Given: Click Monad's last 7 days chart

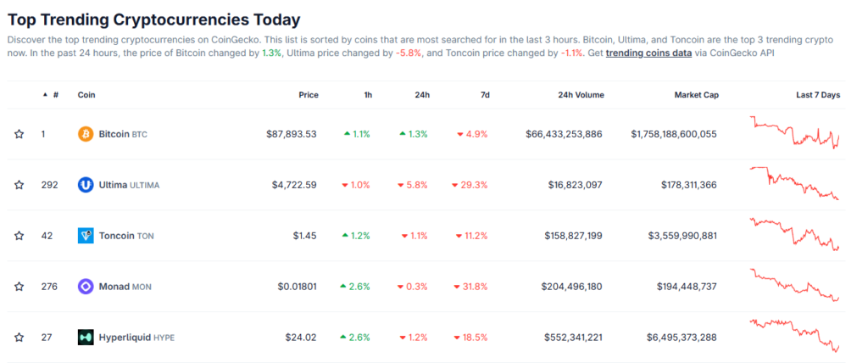Looking at the screenshot, I should (795, 285).
